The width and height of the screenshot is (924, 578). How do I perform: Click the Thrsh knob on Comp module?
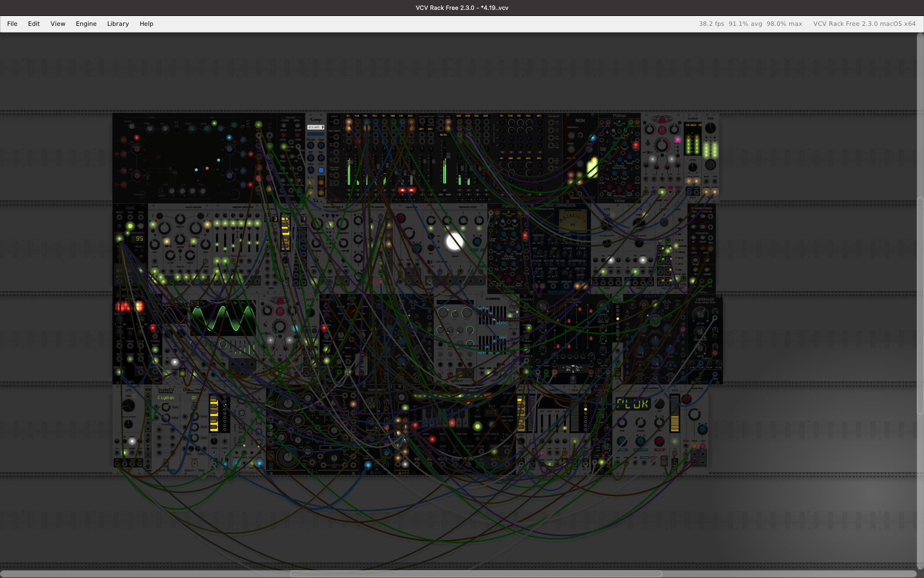(x=311, y=145)
